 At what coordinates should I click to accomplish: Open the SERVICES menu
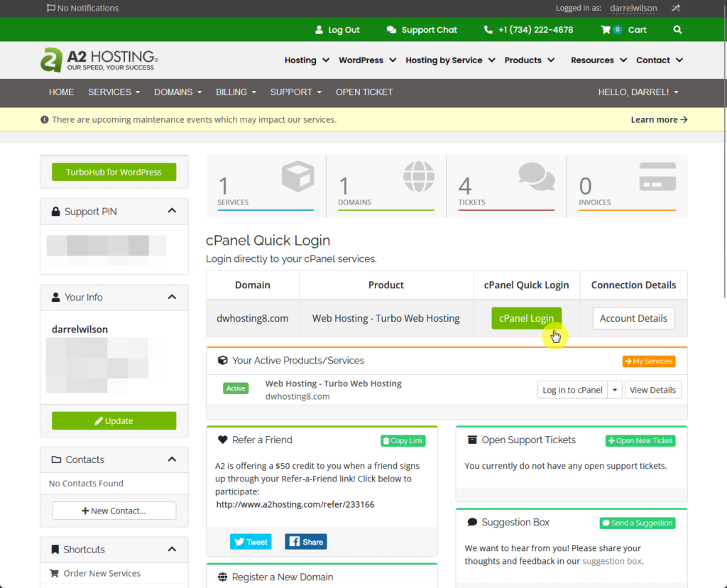coord(114,92)
